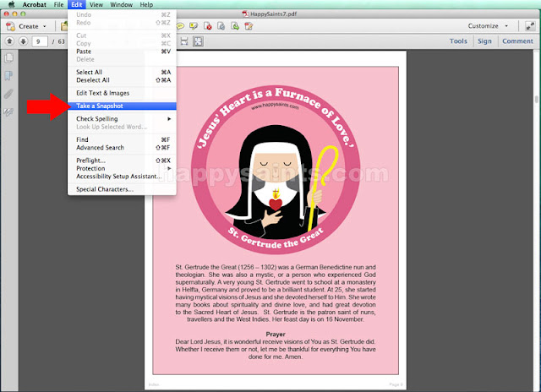This screenshot has width=541, height=392.
Task: Click the www.happysaints.com text in the badge
Action: [x=275, y=106]
